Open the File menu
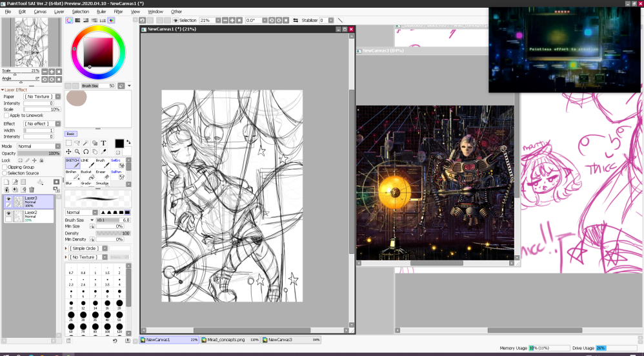 [8, 12]
